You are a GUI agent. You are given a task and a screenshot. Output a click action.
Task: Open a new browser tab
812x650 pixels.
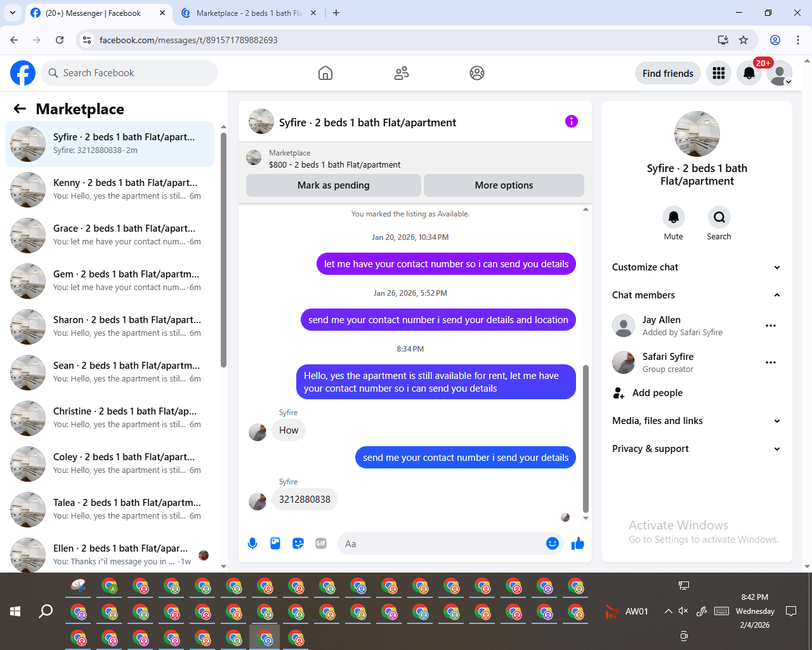click(x=336, y=13)
